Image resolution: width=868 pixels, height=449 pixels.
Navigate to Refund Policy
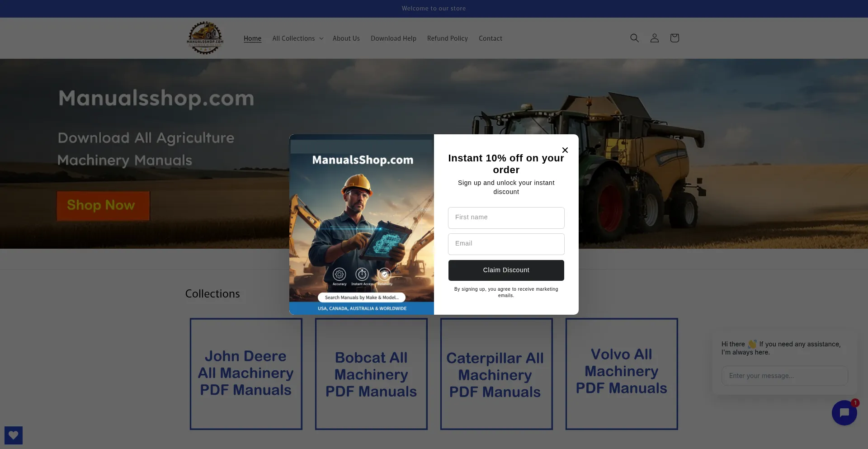(447, 38)
